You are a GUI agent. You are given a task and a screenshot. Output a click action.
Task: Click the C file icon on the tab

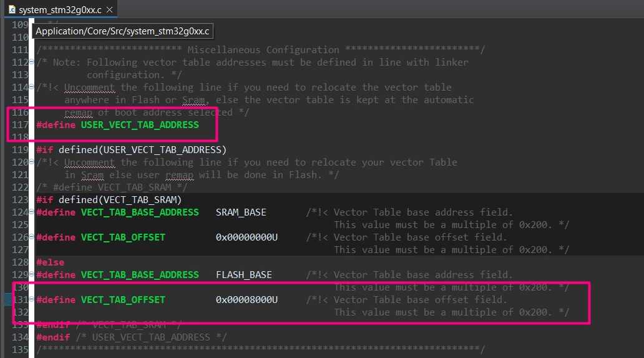click(x=12, y=9)
